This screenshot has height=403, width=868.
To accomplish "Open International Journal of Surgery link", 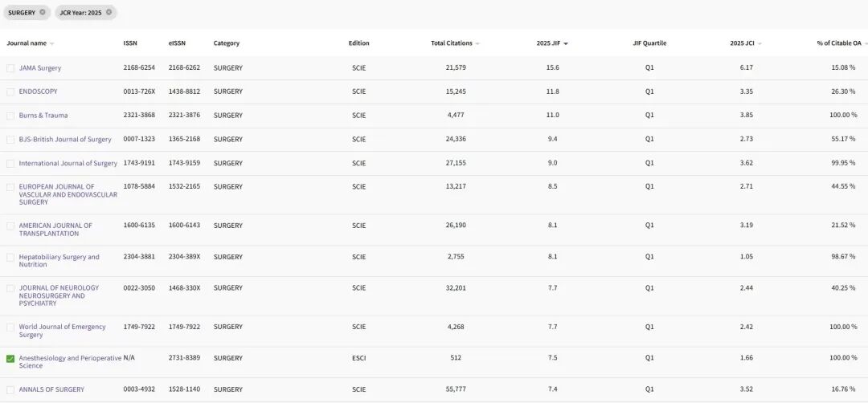I will click(68, 163).
